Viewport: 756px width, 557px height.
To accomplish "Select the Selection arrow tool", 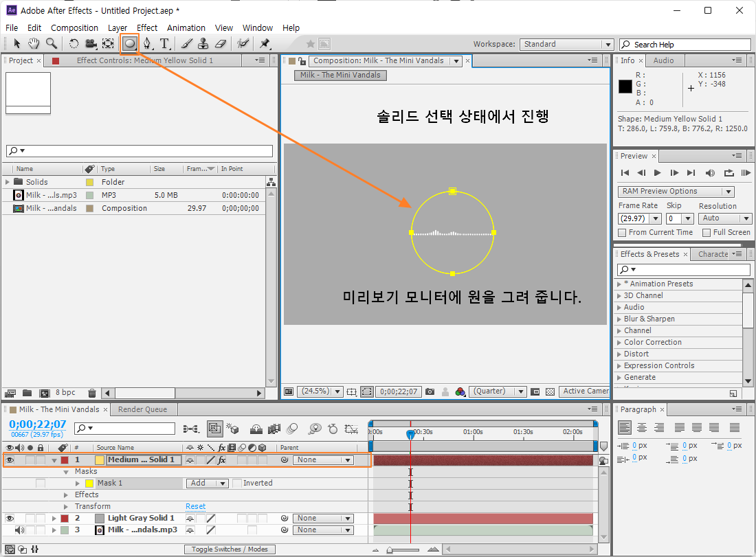I will point(16,44).
